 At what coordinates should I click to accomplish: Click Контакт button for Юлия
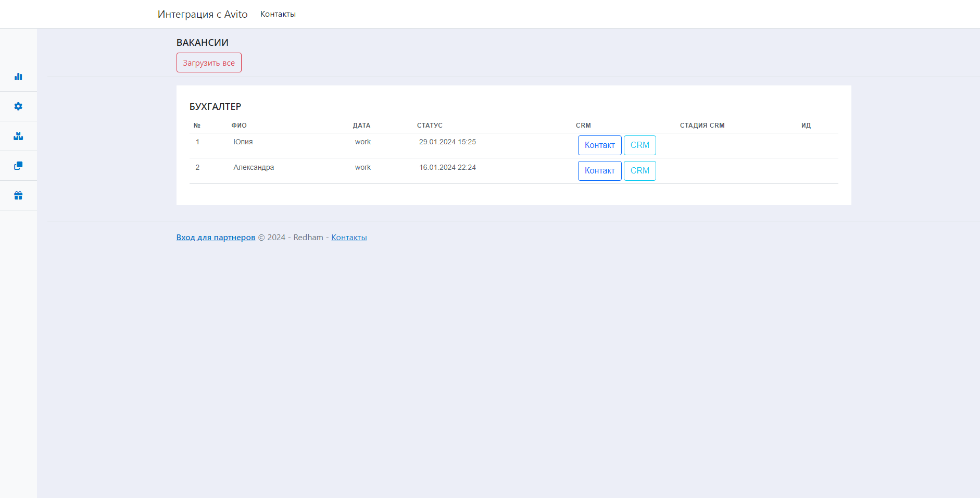(x=599, y=145)
